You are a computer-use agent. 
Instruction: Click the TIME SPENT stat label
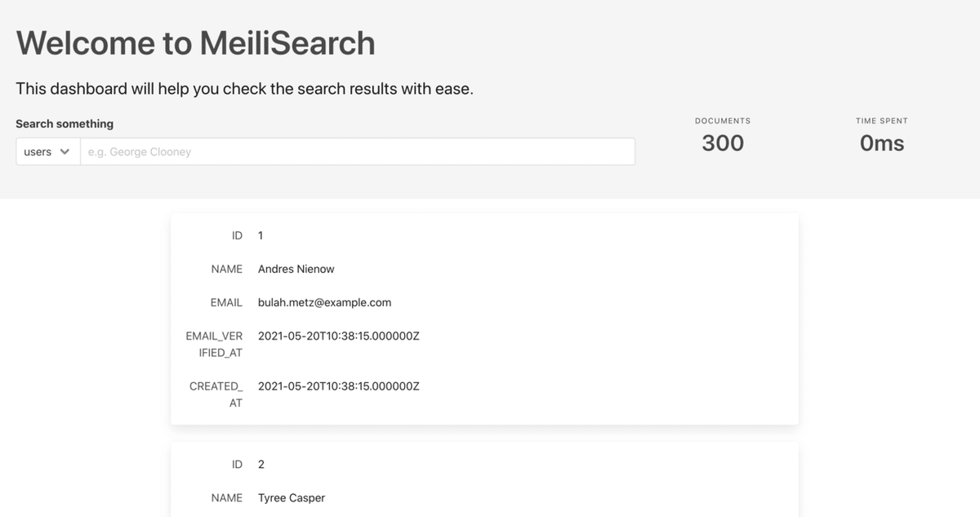pos(881,121)
